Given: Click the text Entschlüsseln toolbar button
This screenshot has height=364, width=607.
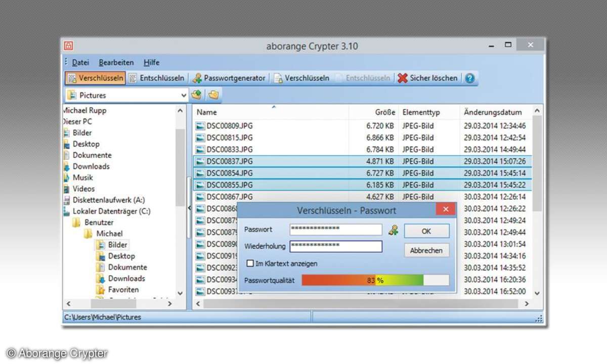Looking at the screenshot, I should pyautogui.click(x=157, y=78).
